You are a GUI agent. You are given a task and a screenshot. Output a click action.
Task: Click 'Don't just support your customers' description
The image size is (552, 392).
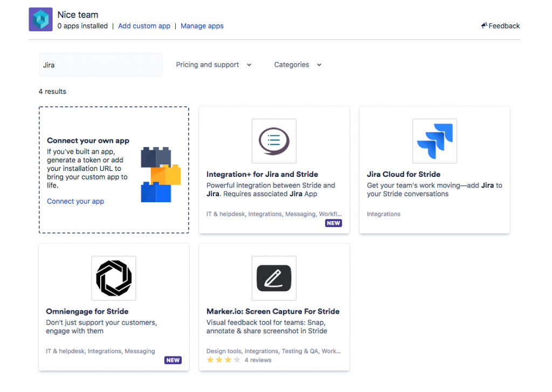(101, 327)
